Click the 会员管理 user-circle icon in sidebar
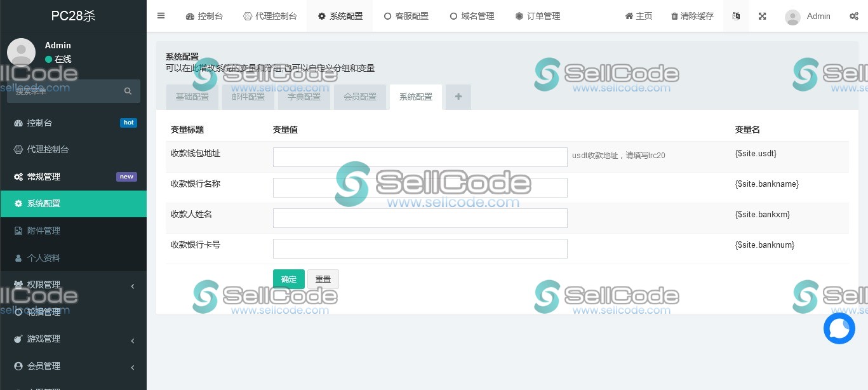This screenshot has height=390, width=868. tap(18, 366)
